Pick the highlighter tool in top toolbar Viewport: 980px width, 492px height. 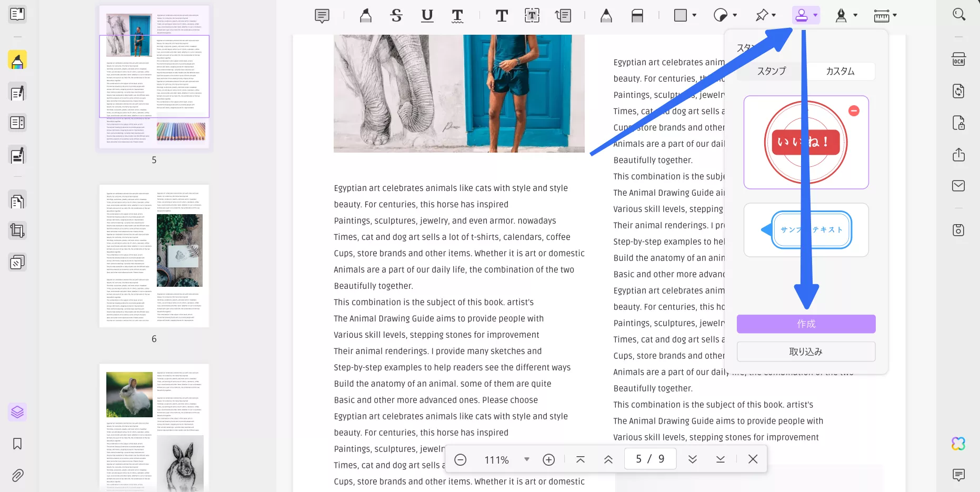coord(365,16)
